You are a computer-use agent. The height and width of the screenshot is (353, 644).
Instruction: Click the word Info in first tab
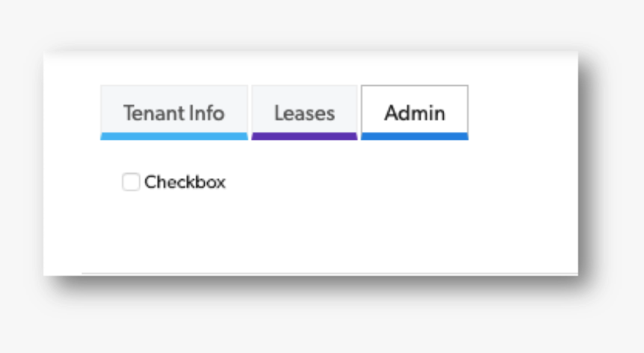tap(207, 113)
